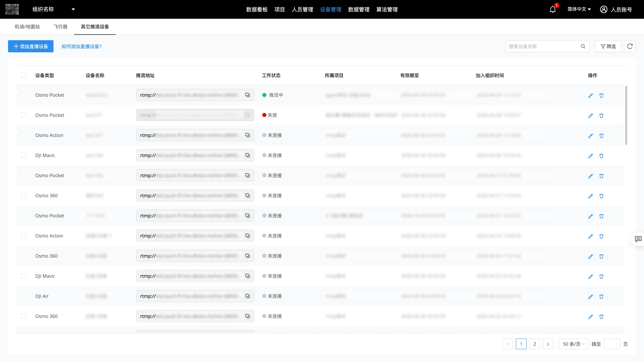Check the DJI Air row checkbox

click(23, 296)
